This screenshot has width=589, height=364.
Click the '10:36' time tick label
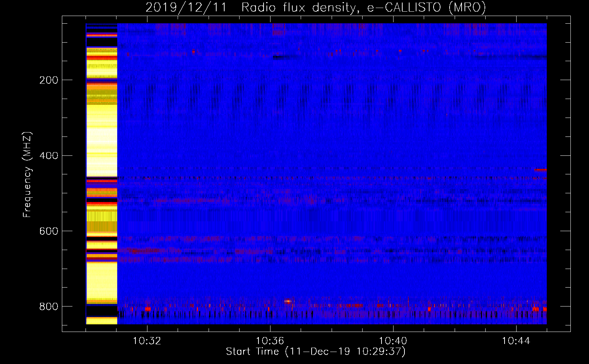(270, 341)
